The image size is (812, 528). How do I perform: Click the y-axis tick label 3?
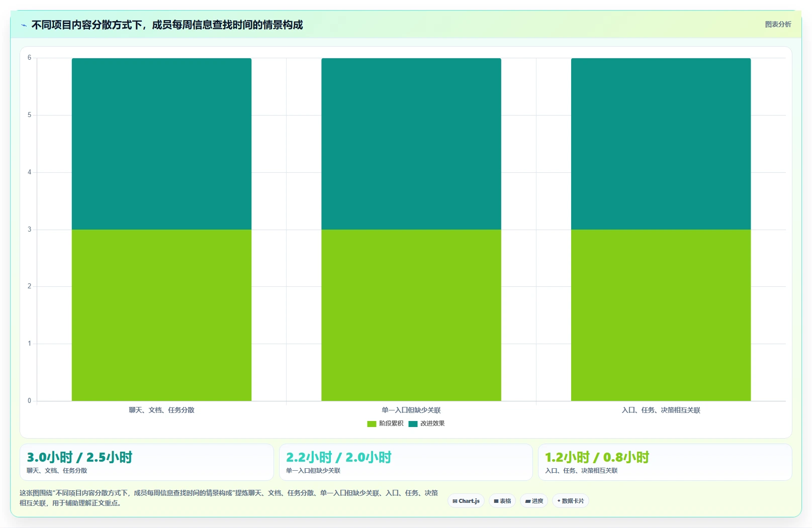coord(29,230)
